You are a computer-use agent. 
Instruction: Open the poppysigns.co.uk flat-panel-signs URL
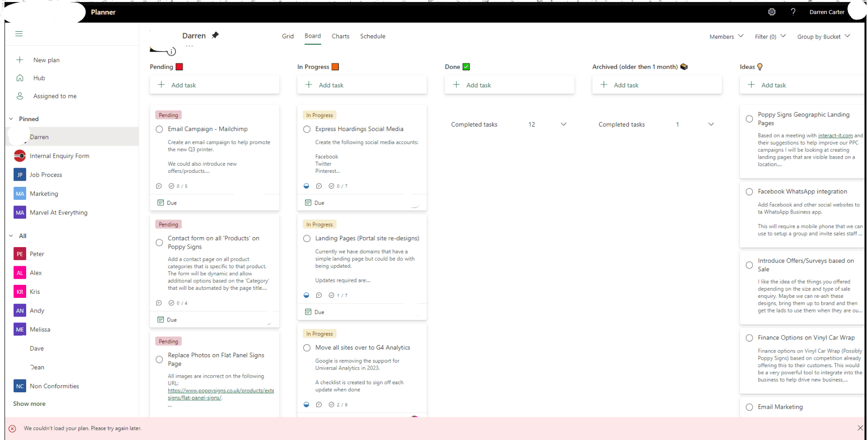click(221, 394)
